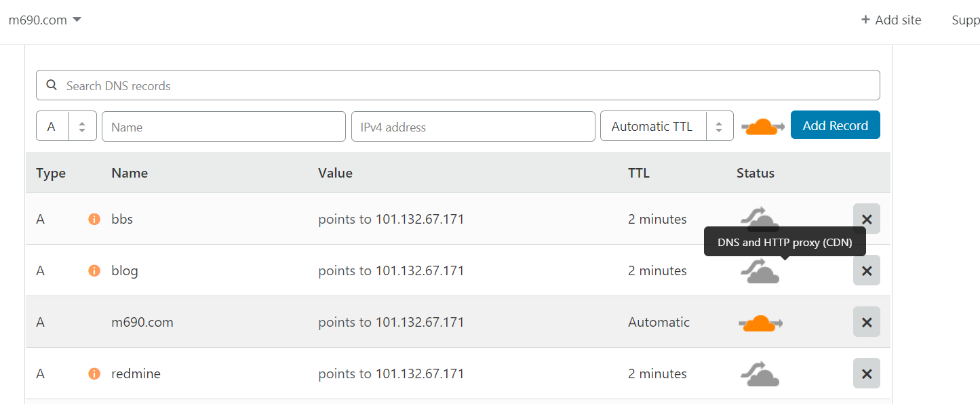The image size is (980, 404).
Task: Expand the Automatic TTL dropdown
Action: click(667, 126)
